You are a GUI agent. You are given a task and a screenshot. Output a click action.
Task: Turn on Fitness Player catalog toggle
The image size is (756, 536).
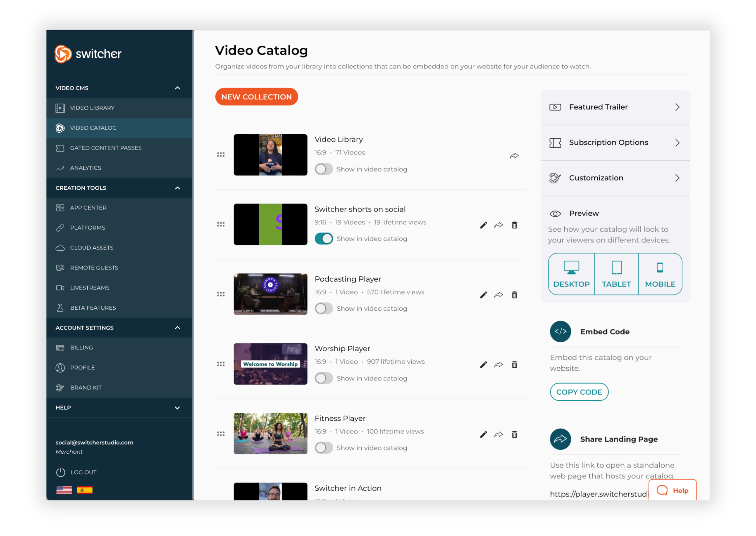323,448
